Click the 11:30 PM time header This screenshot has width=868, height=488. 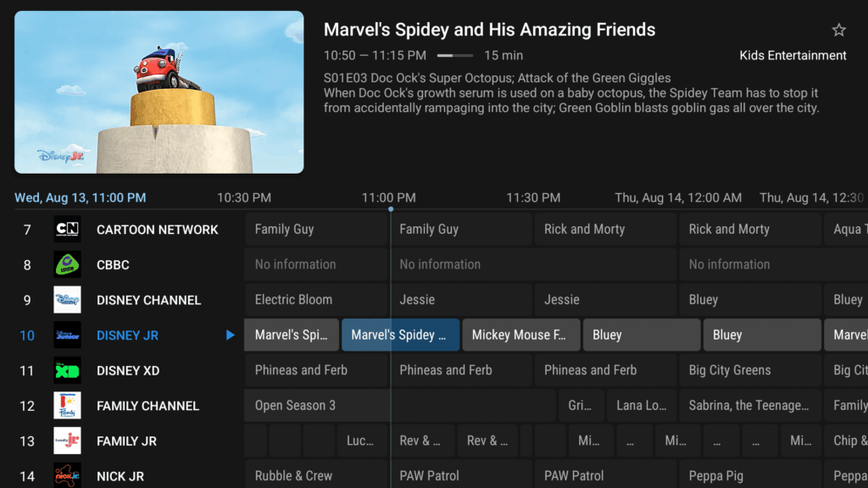pos(533,197)
